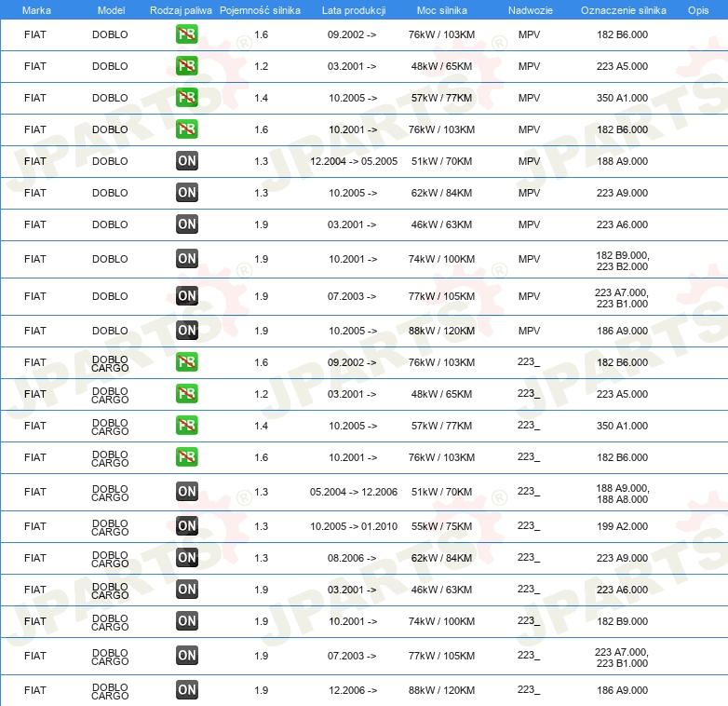Click 88kW / 120KM in the MPV row

click(x=441, y=331)
